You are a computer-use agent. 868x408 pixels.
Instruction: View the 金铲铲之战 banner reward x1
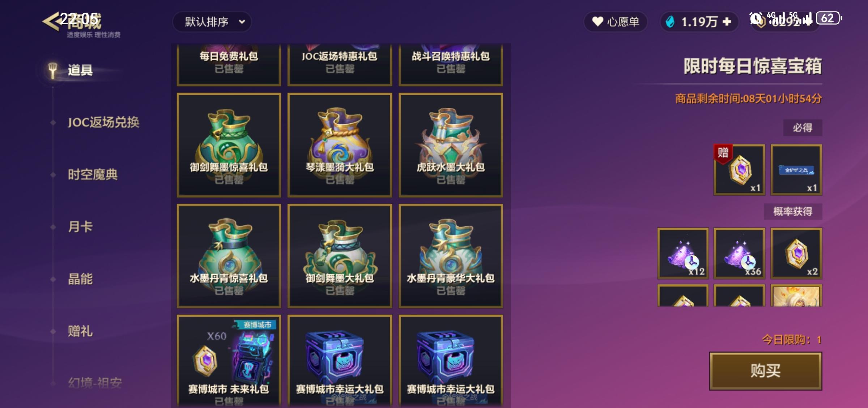point(796,170)
